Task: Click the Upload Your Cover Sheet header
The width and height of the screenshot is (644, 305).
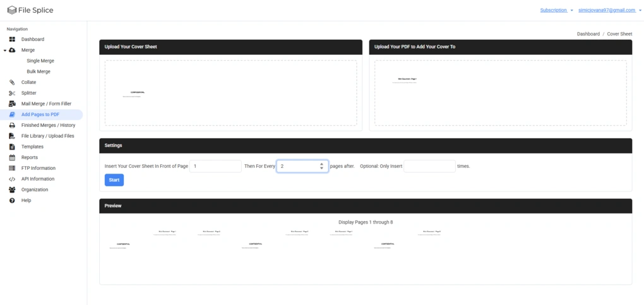Action: pyautogui.click(x=231, y=47)
